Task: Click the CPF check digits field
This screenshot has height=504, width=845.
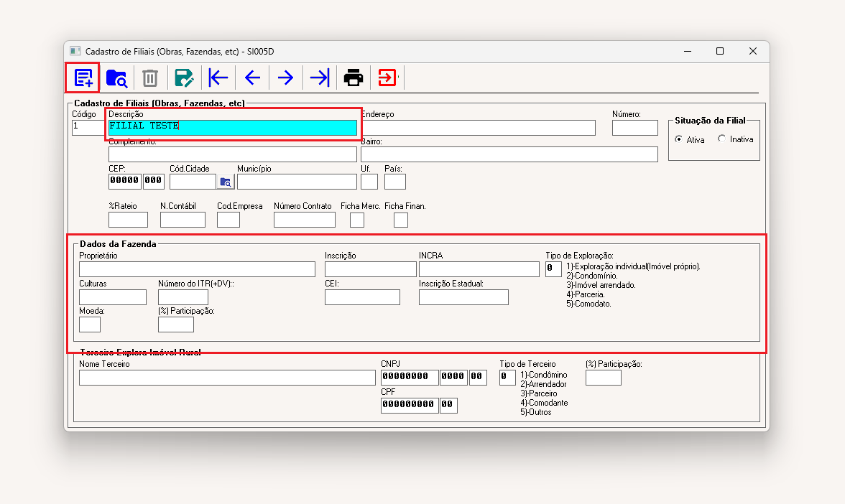Action: tap(449, 406)
